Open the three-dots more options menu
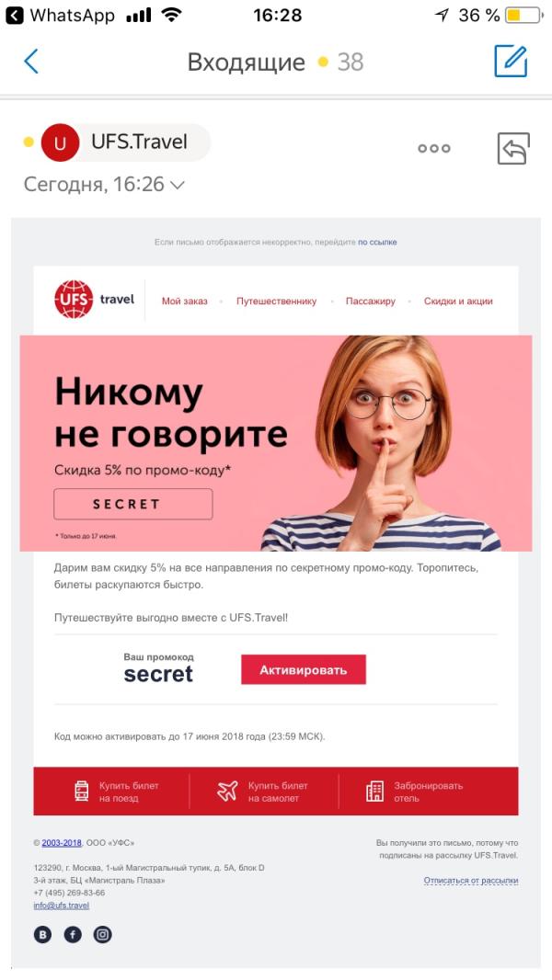 click(434, 148)
